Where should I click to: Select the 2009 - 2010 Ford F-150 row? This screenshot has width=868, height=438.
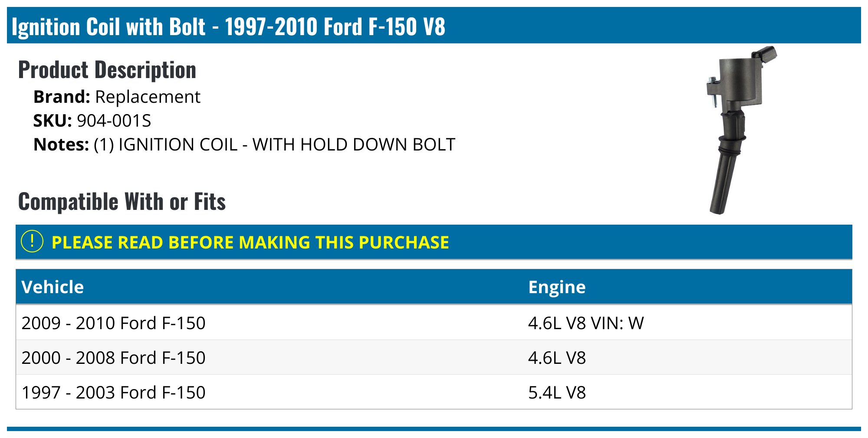pyautogui.click(x=113, y=323)
